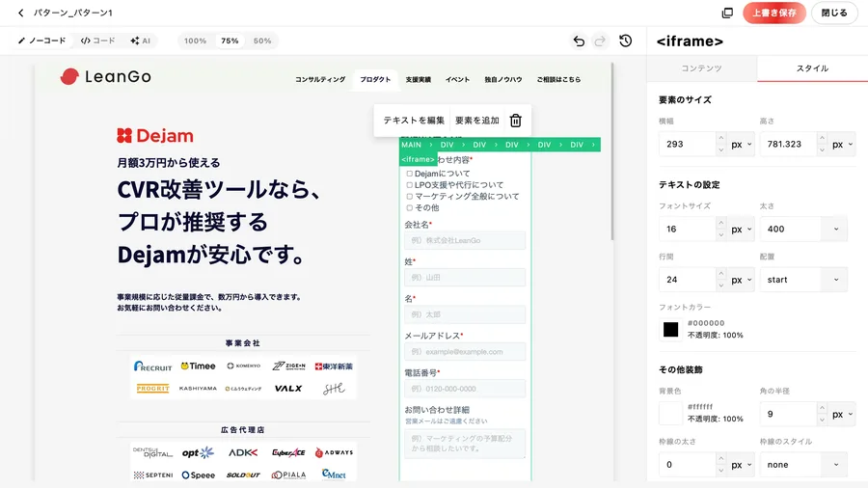This screenshot has width=868, height=488.
Task: Open the 枠線のスタイル dropdown
Action: click(x=803, y=465)
